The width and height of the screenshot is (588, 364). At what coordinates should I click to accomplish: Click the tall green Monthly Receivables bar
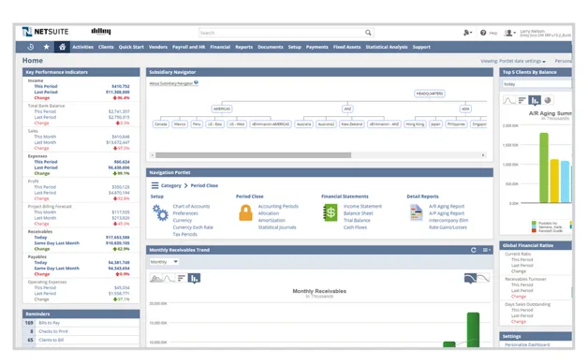tap(473, 330)
